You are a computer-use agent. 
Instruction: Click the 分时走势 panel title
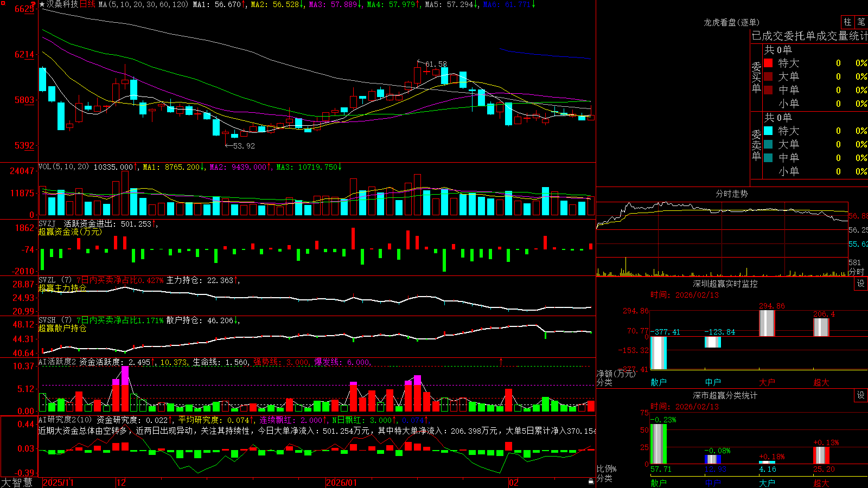731,194
